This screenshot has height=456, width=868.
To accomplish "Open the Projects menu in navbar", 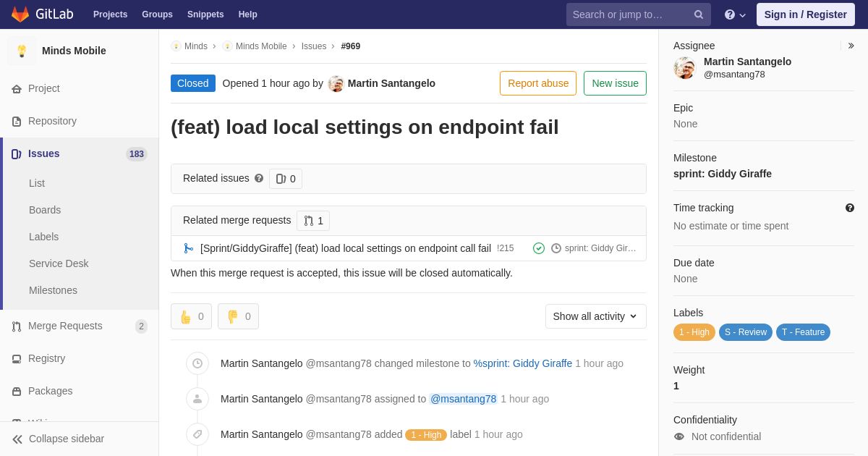I will coord(110,14).
